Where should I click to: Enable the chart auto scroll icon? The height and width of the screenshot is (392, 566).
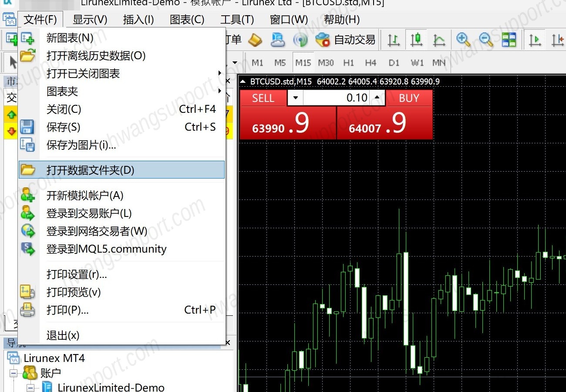pos(534,40)
